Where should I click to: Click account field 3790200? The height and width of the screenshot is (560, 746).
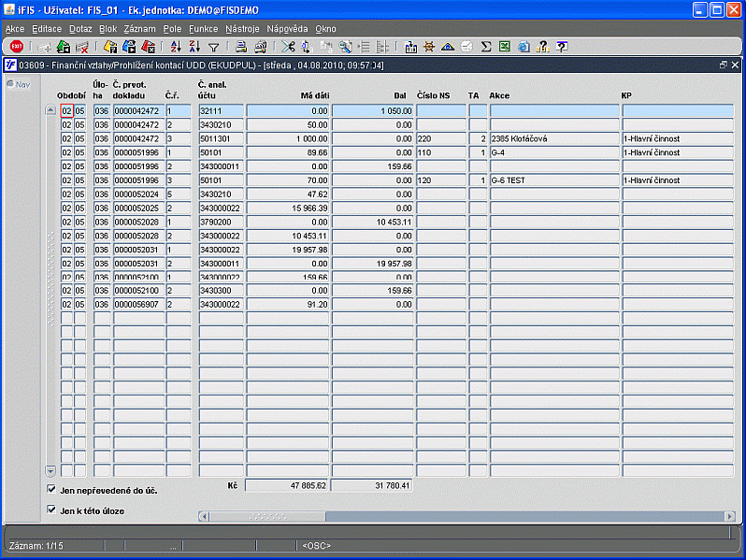coord(222,222)
